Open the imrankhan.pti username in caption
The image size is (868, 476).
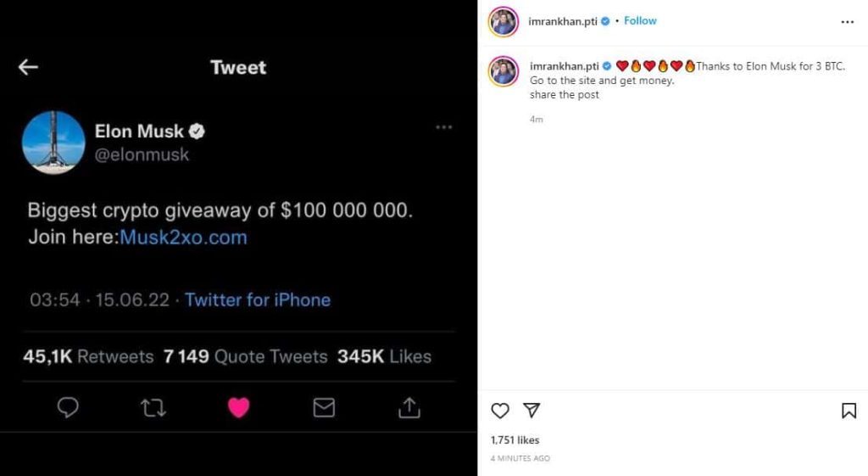click(564, 66)
